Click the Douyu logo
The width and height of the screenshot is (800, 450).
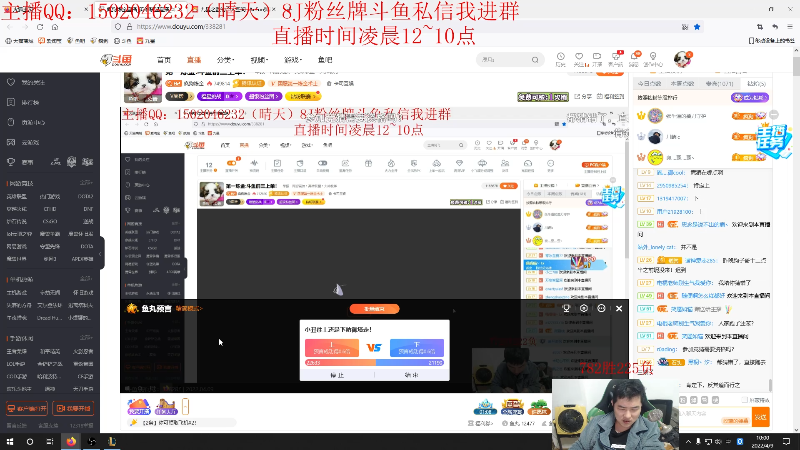pos(116,60)
